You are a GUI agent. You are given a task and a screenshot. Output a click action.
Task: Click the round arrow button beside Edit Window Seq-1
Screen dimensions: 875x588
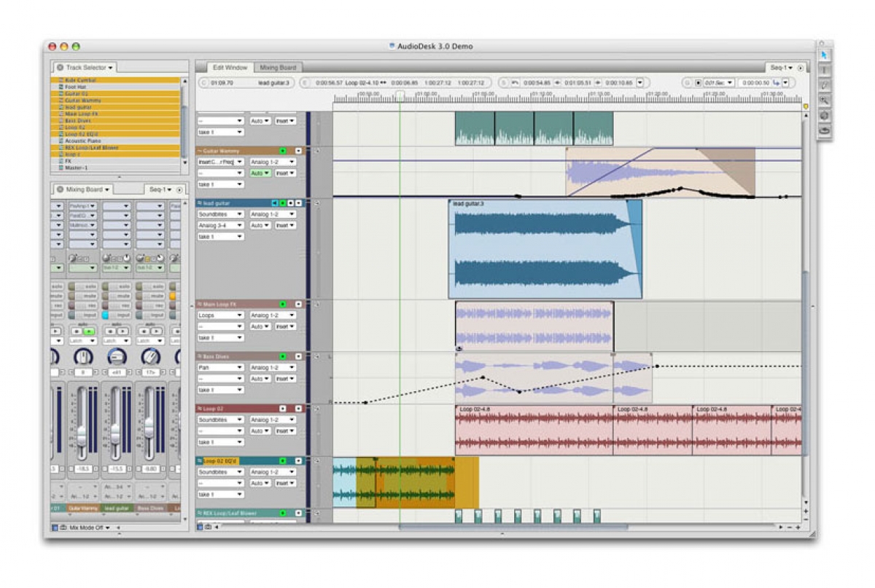point(801,68)
